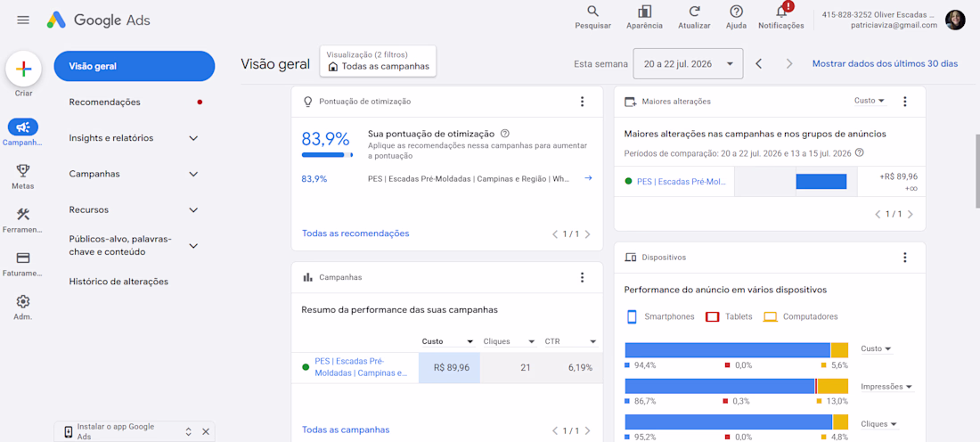This screenshot has height=442, width=980.
Task: Open the Ajuda help icon
Action: click(x=736, y=12)
